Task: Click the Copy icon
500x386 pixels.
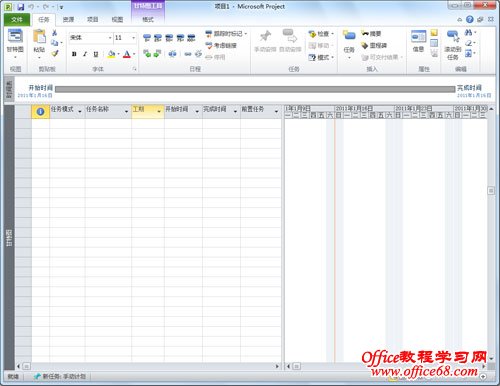Action: [54, 43]
